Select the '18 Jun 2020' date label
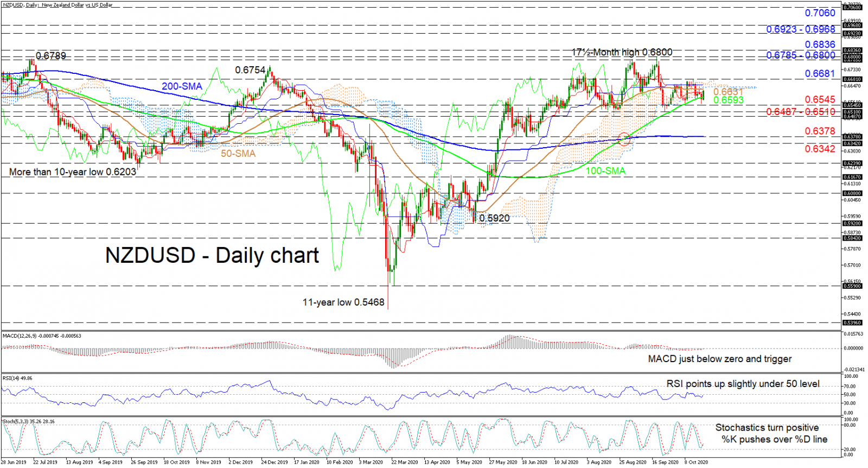 (535, 463)
